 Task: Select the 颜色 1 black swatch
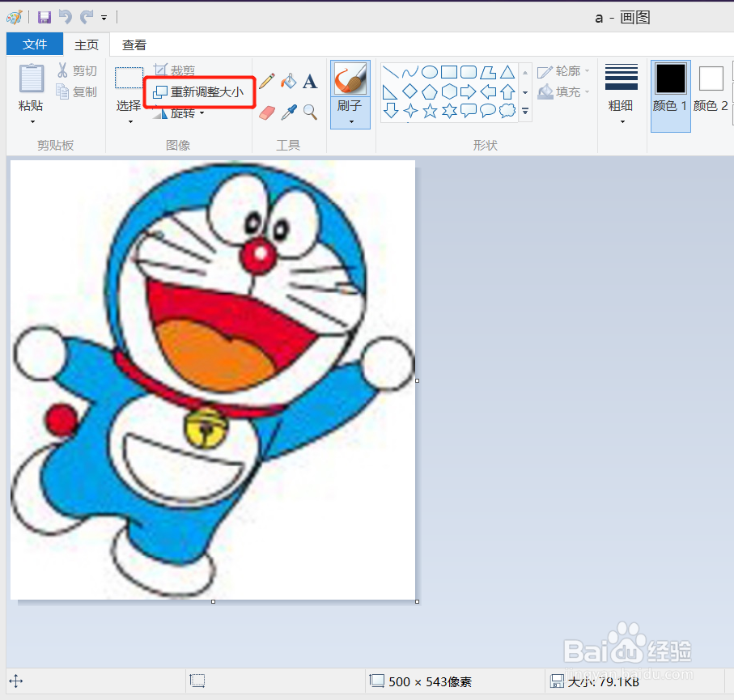pyautogui.click(x=670, y=78)
